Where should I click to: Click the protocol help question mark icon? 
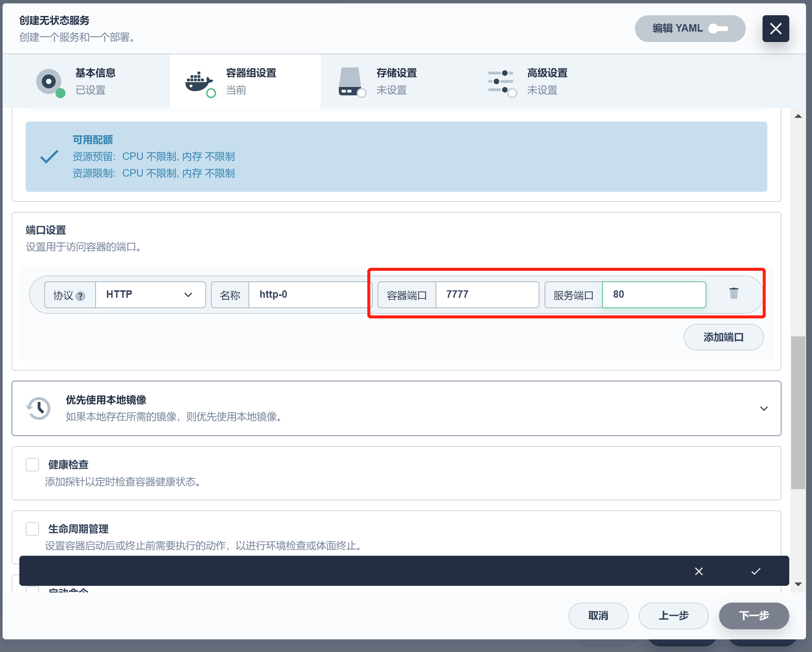[80, 296]
